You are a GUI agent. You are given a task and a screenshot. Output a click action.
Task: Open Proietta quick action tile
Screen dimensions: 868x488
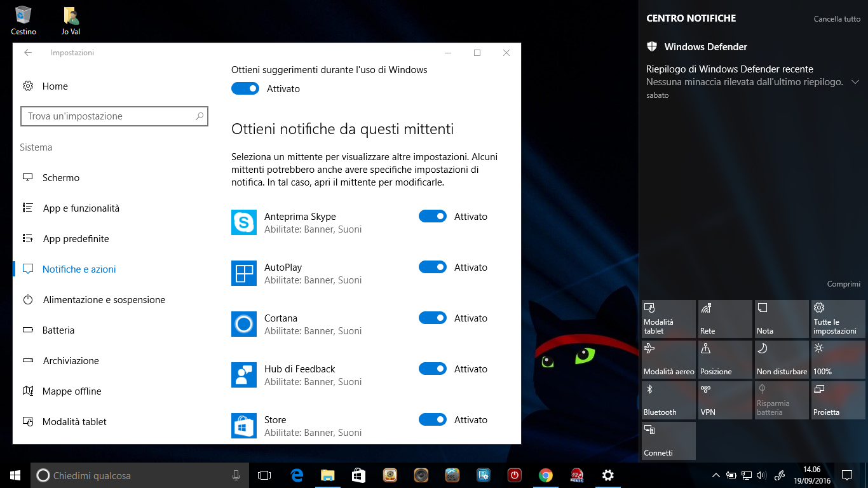tap(838, 400)
